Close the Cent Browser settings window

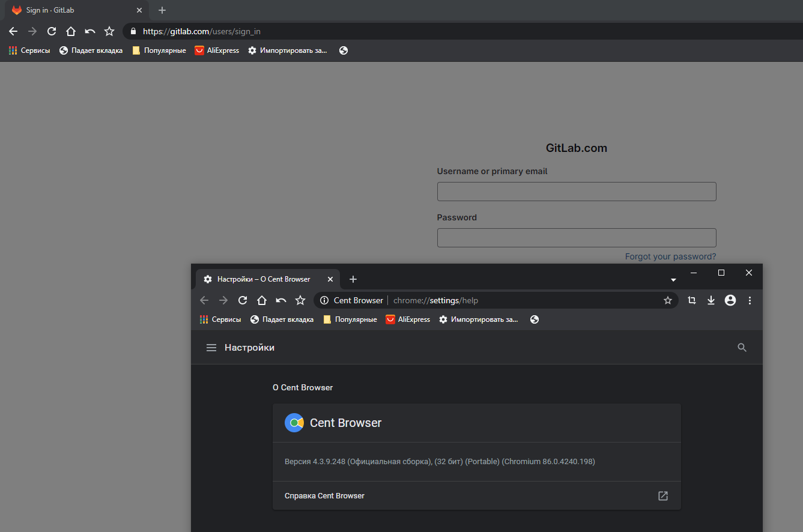coord(749,273)
